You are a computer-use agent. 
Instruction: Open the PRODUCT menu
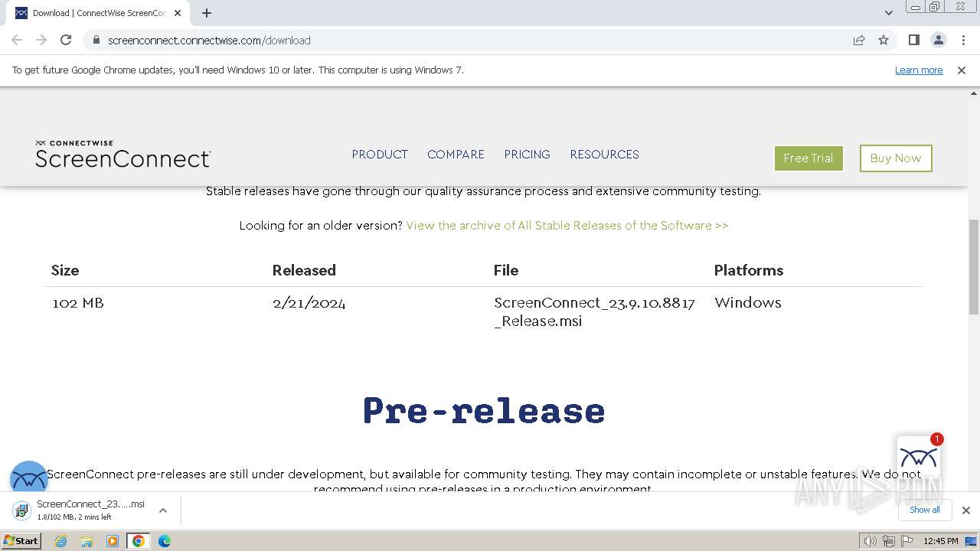pyautogui.click(x=380, y=154)
